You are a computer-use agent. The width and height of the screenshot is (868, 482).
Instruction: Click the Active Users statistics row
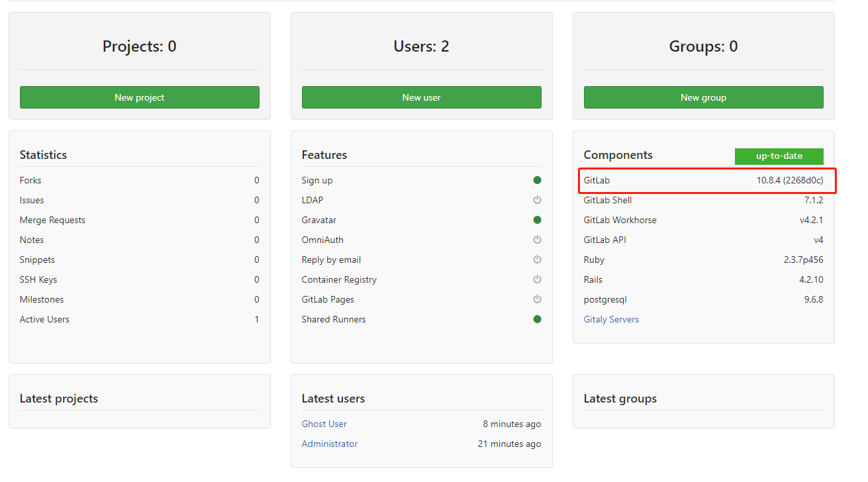click(139, 319)
